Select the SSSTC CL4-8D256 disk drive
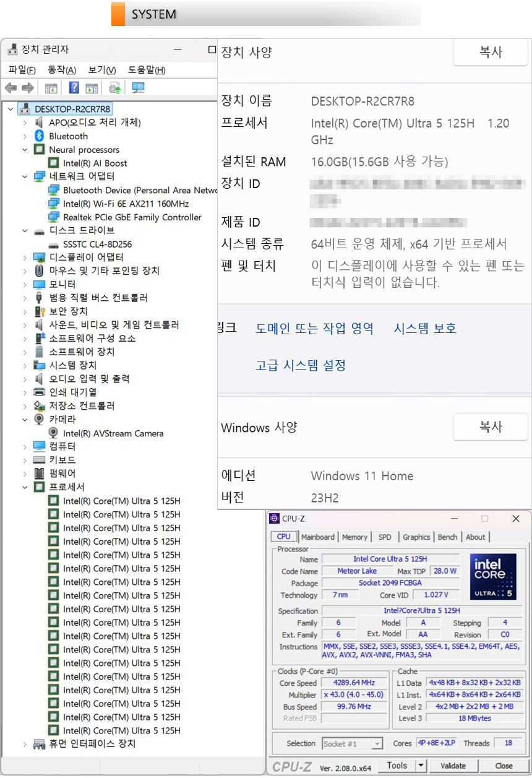The height and width of the screenshot is (778, 532). pos(97,244)
